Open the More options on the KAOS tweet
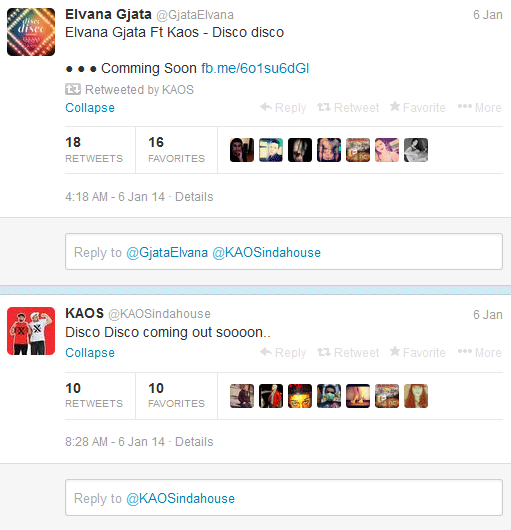The width and height of the screenshot is (511, 530). [x=480, y=353]
